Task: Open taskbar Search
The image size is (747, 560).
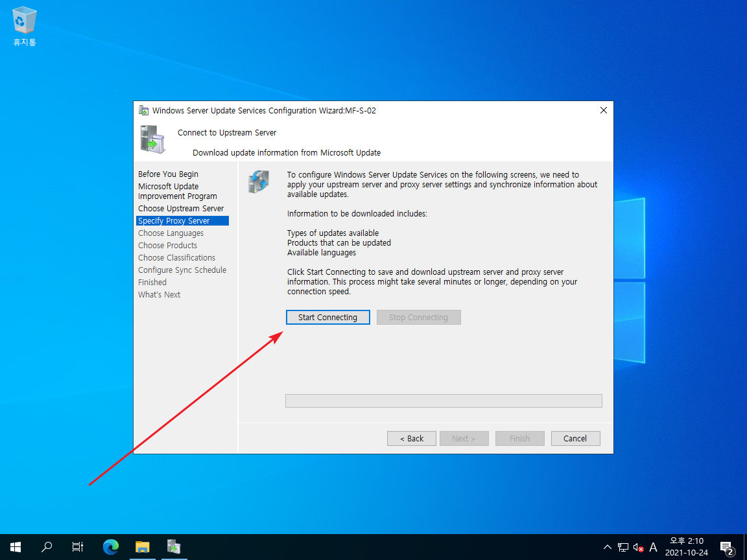Action: point(47,546)
